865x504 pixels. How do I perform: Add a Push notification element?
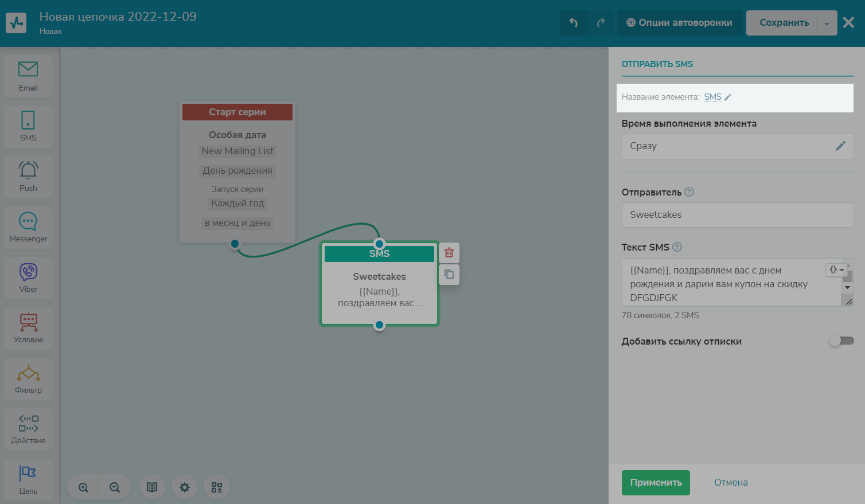[28, 177]
